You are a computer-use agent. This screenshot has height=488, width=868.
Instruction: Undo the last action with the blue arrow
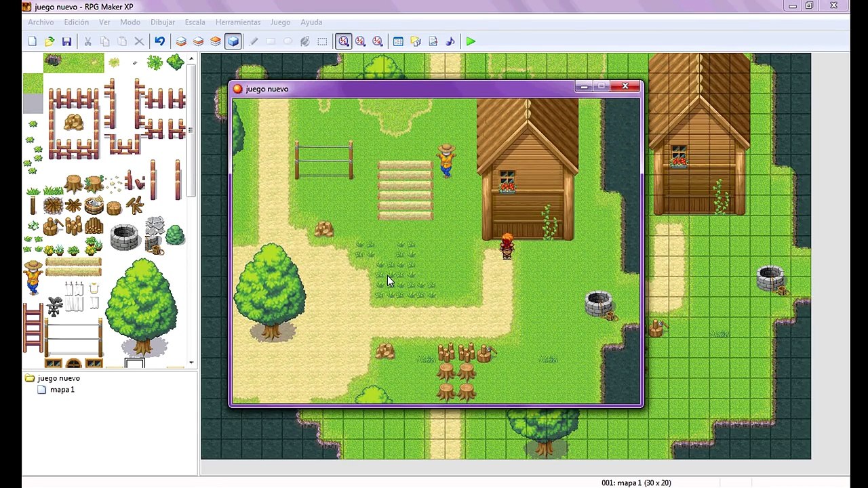click(159, 41)
